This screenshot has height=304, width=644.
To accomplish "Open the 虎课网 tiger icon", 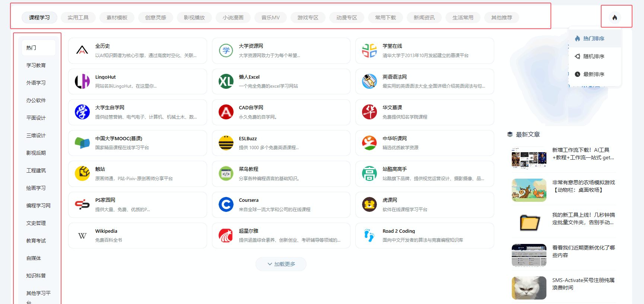I will [369, 204].
